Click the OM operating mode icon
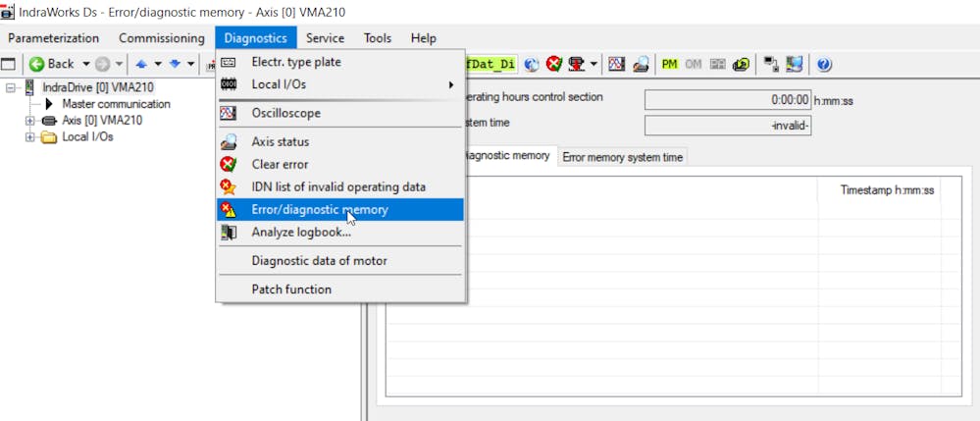Image resolution: width=980 pixels, height=421 pixels. 694,64
